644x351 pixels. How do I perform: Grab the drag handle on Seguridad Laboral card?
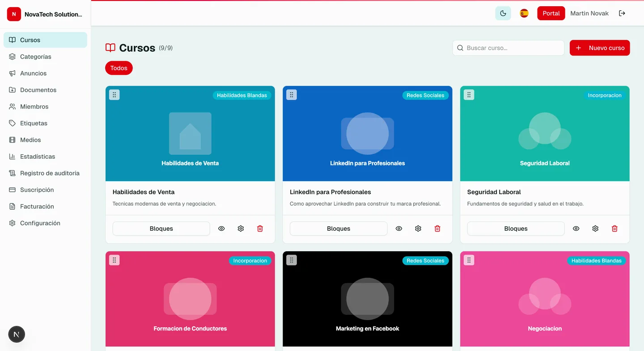[469, 94]
